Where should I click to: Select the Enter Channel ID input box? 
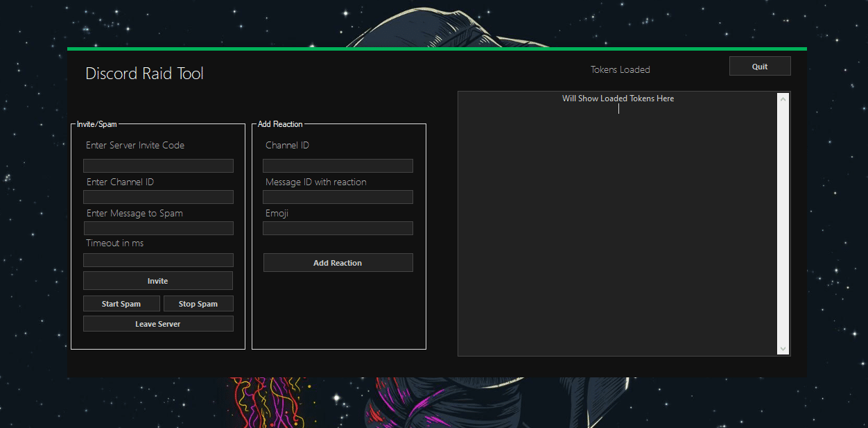point(158,197)
